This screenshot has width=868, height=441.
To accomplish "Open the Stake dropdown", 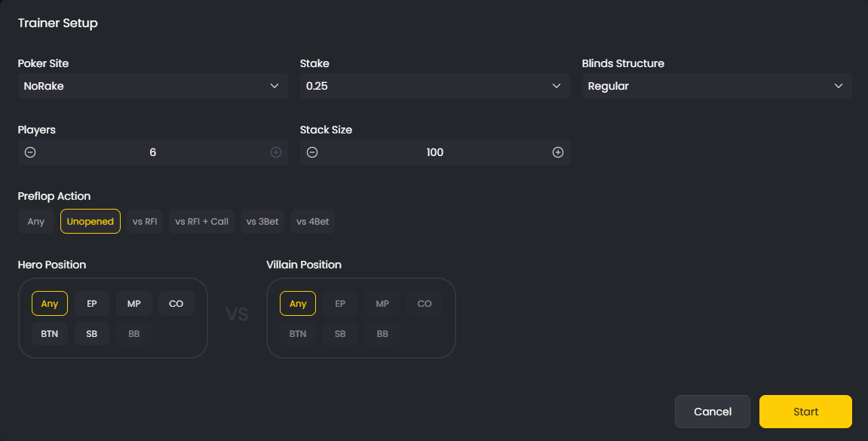I will click(434, 85).
